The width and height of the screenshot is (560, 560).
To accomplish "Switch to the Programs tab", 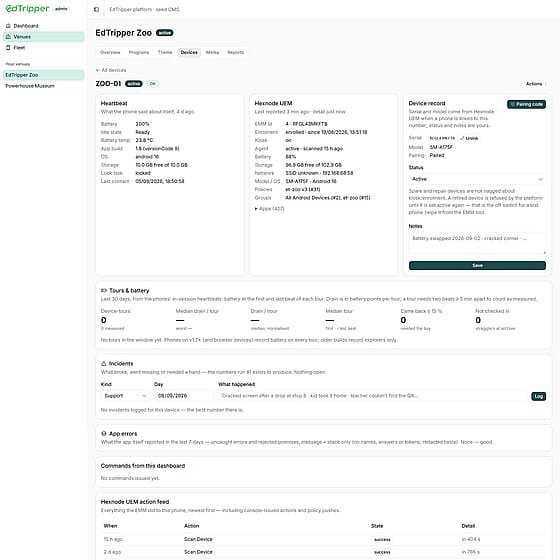I will click(139, 52).
